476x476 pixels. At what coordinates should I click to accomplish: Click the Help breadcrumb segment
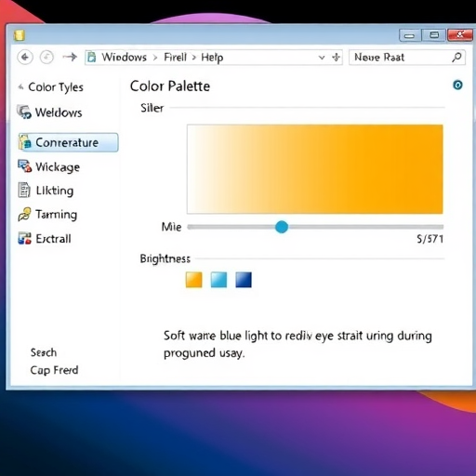point(212,58)
